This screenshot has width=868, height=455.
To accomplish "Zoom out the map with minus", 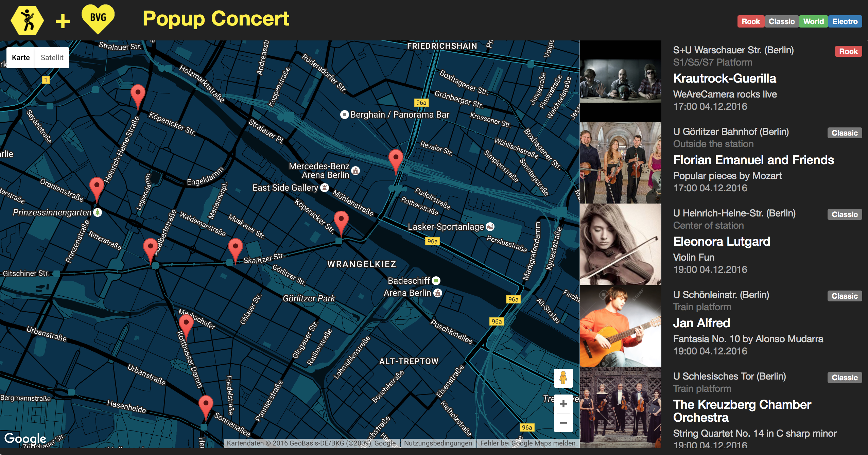I will tap(563, 423).
